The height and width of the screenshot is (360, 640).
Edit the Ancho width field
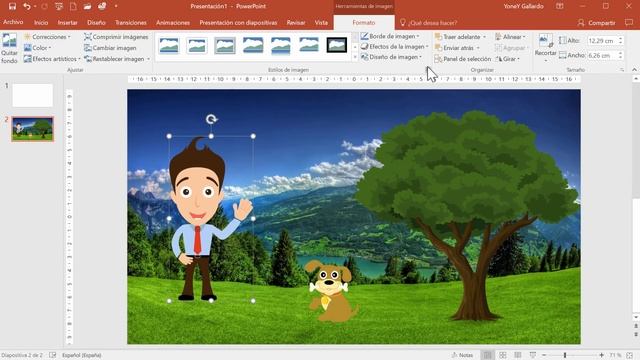tap(601, 55)
